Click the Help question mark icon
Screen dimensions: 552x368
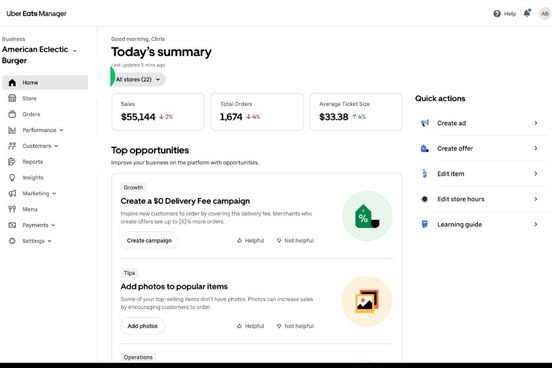coord(497,14)
